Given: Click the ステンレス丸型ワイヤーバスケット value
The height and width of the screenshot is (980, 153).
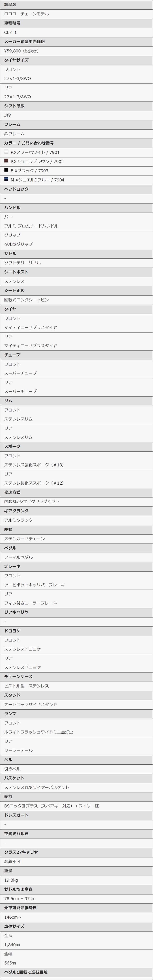Looking at the screenshot, I should (x=37, y=787).
